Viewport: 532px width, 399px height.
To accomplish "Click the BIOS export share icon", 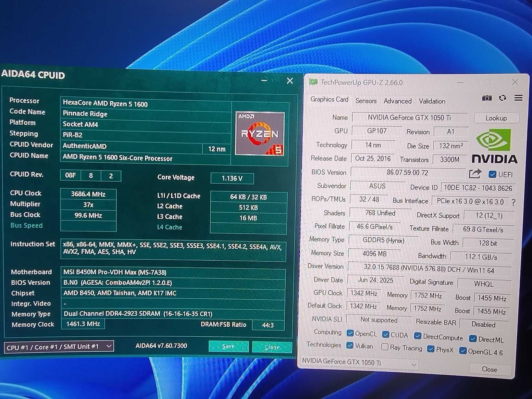I will 475,174.
